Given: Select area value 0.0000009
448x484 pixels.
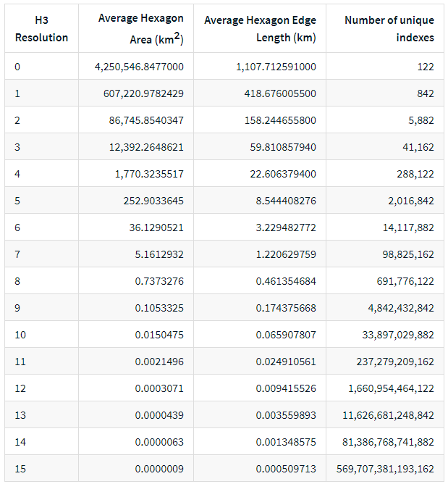Looking at the screenshot, I should coord(159,470).
